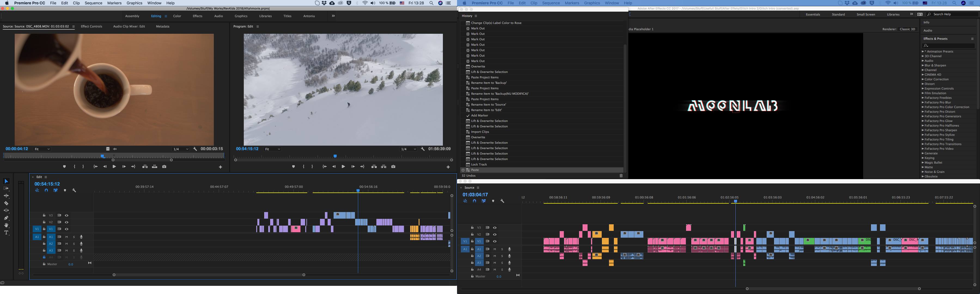Toggle snap magnet in the Edit timeline
980x294 pixels.
46,190
